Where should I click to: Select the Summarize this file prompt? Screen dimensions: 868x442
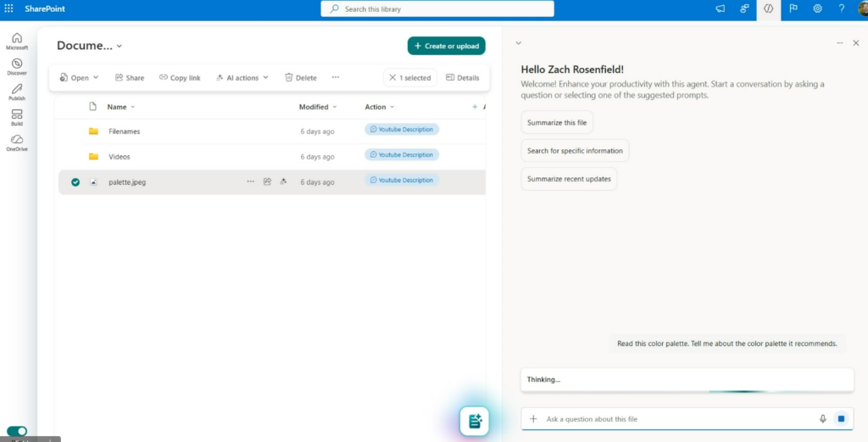[557, 123]
